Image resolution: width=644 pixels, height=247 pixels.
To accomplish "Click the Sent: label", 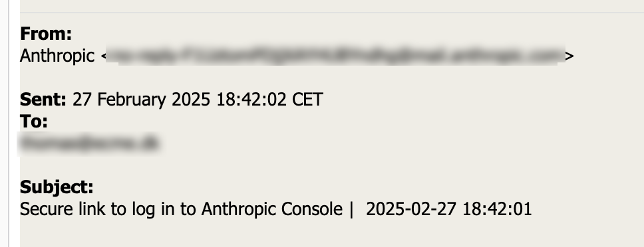I will [x=43, y=100].
